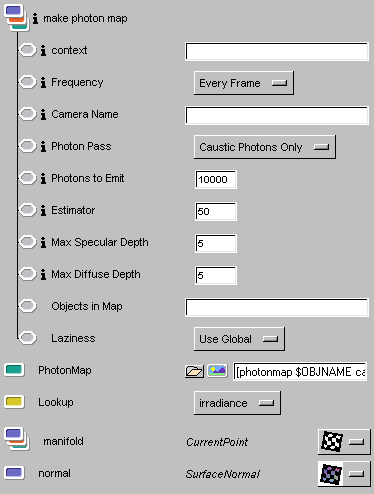
Task: Toggle the octagon connector for Frequency
Action: point(27,82)
